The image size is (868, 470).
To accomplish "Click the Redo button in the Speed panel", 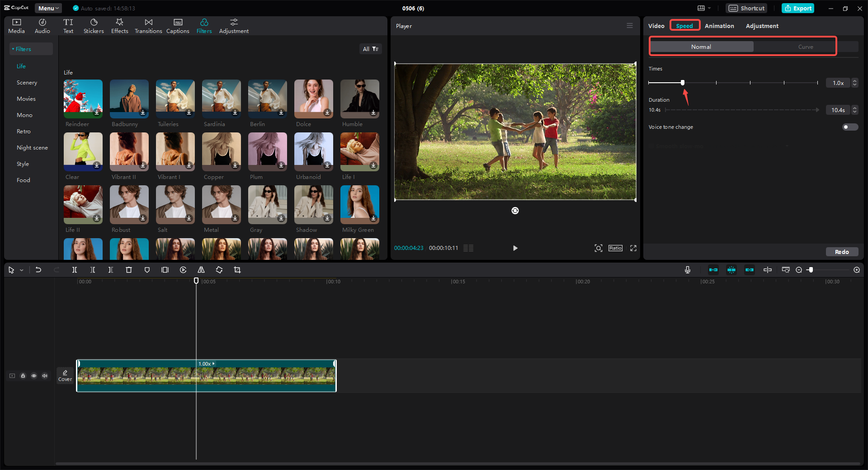I will pos(842,252).
